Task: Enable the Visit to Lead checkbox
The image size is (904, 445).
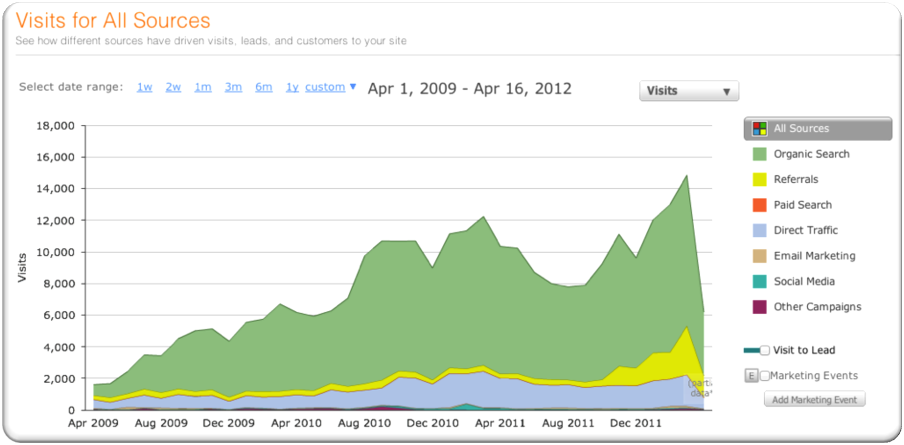Action: click(x=765, y=350)
